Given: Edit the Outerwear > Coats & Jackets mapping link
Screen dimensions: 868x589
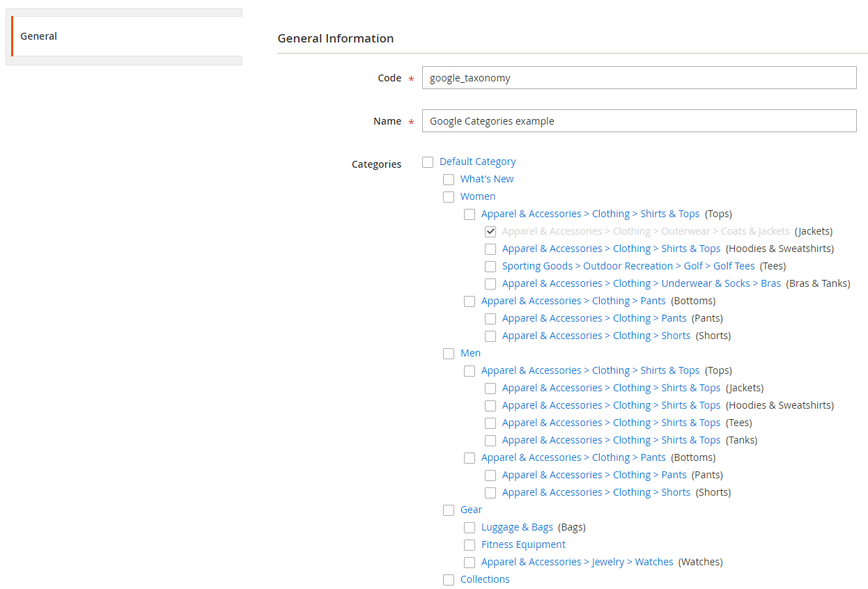Looking at the screenshot, I should point(646,231).
